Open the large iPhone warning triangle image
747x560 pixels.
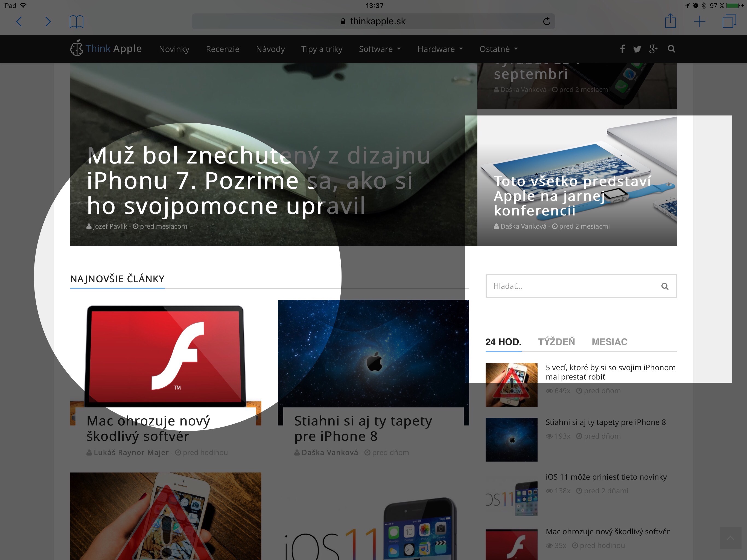(165, 516)
